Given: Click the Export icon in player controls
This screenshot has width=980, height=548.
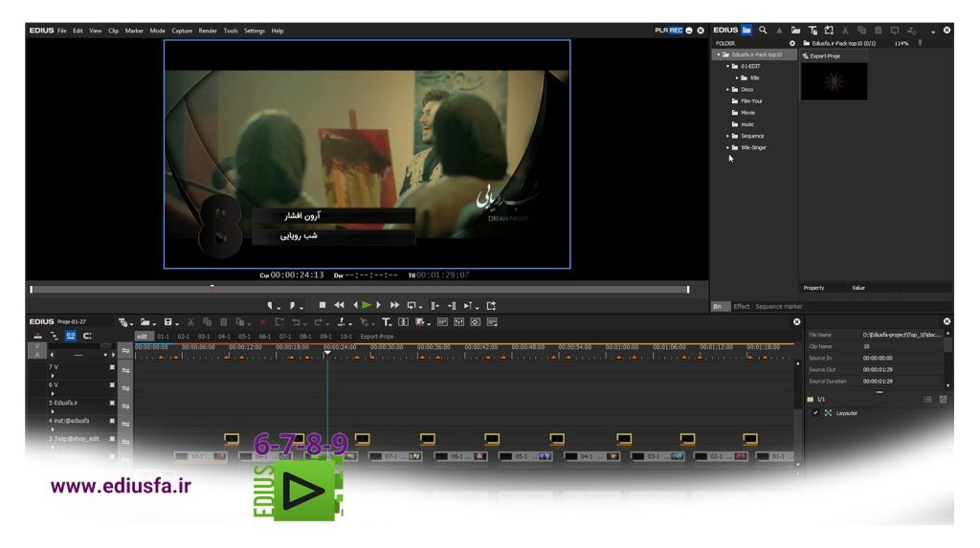Looking at the screenshot, I should point(491,305).
